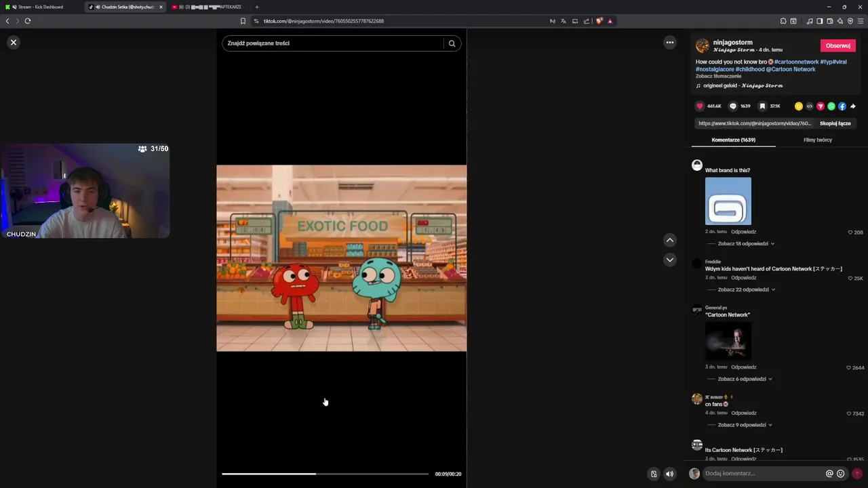Open the @Cartoon Network mention
The height and width of the screenshot is (488, 868).
pos(791,69)
